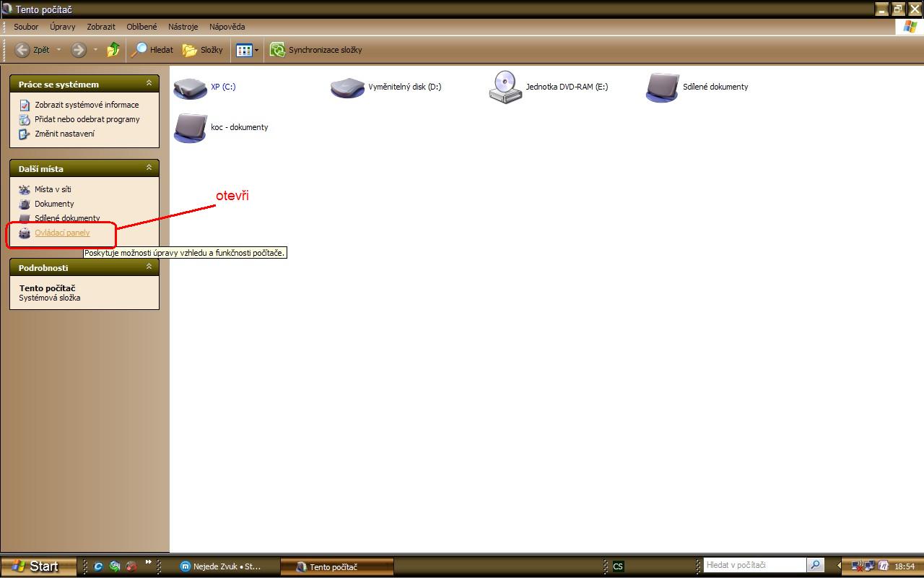Viewport: 924px width, 578px height.
Task: Click Zobrazit systémové informace link
Action: [x=87, y=105]
